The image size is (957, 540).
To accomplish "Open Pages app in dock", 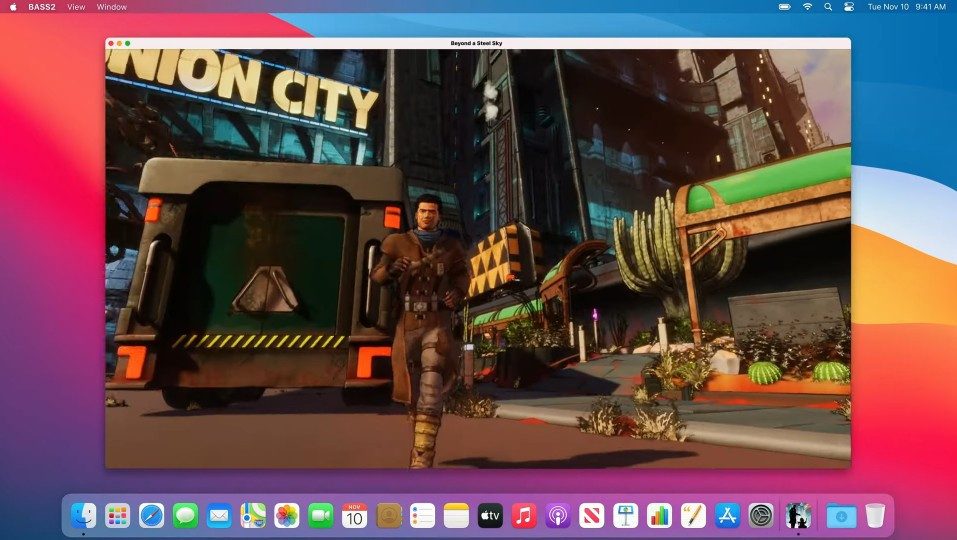I will click(693, 516).
